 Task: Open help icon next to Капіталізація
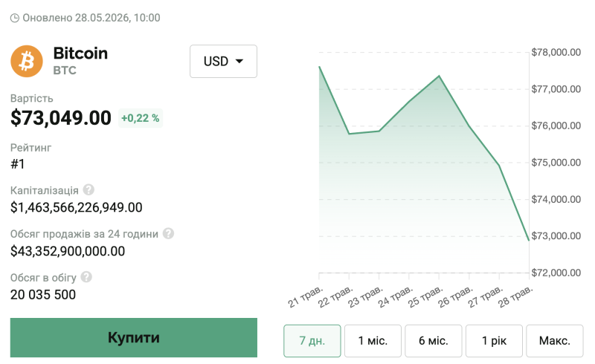click(x=89, y=189)
